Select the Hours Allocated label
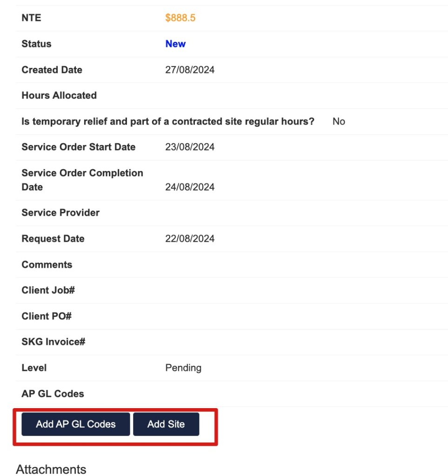 point(59,95)
